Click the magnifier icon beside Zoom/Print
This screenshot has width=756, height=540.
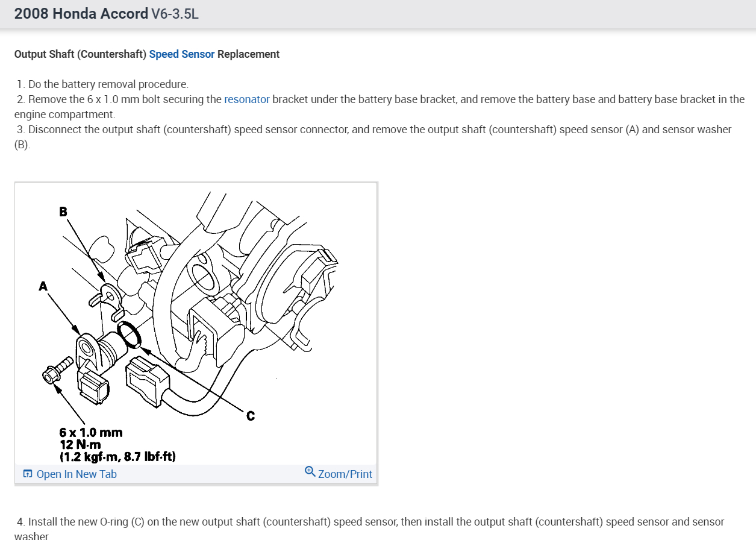pos(310,471)
